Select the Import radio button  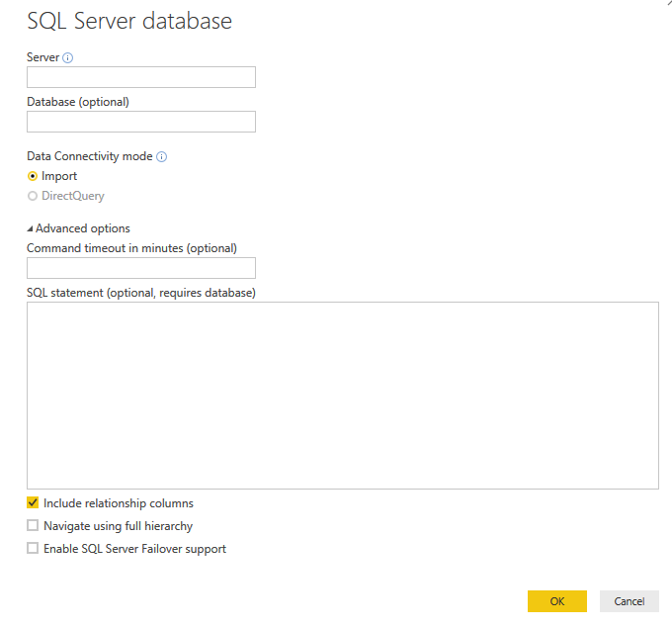tap(33, 176)
